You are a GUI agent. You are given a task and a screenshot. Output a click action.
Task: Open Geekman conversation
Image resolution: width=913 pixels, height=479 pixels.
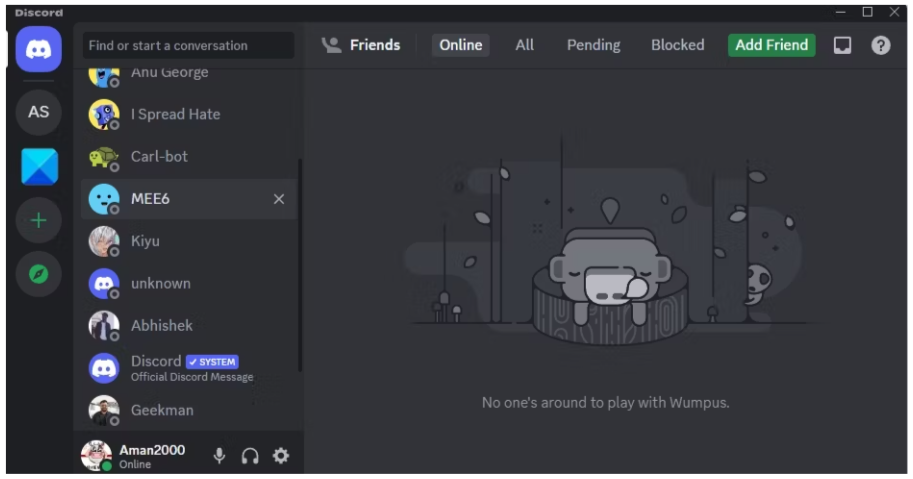[189, 410]
